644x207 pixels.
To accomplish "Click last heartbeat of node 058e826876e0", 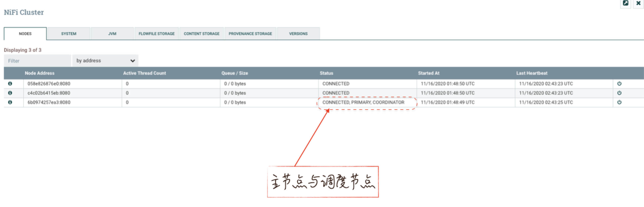I will click(546, 84).
